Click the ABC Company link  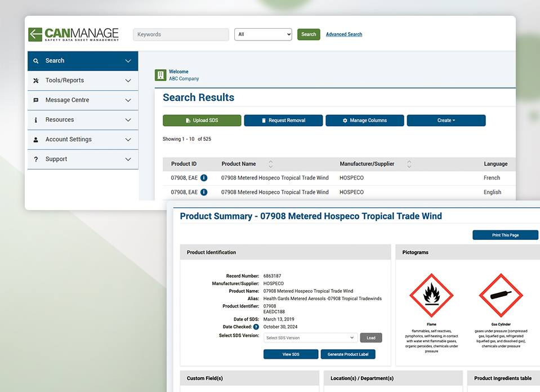pyautogui.click(x=184, y=79)
